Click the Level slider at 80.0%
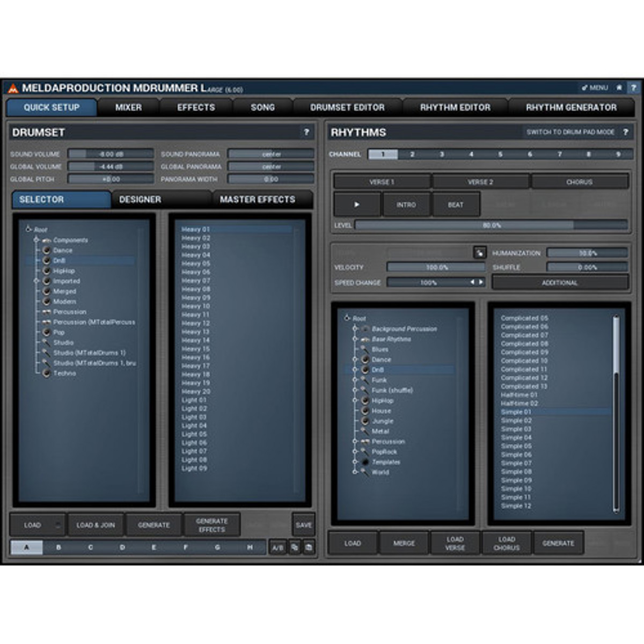This screenshot has height=644, width=644. [x=492, y=225]
